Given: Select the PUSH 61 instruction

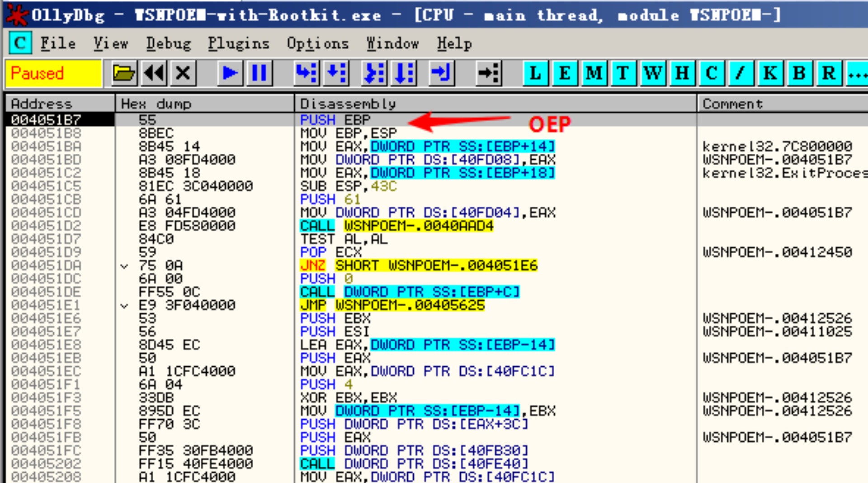Looking at the screenshot, I should pos(330,199).
